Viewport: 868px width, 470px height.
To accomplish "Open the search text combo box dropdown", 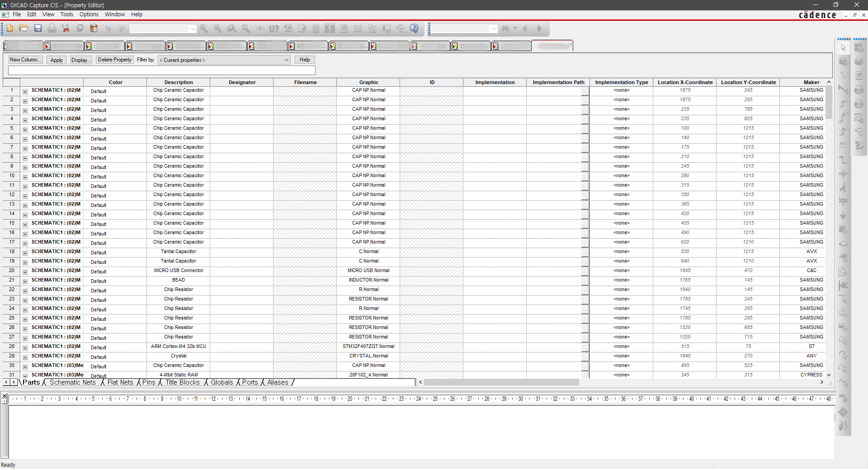I will coord(494,29).
